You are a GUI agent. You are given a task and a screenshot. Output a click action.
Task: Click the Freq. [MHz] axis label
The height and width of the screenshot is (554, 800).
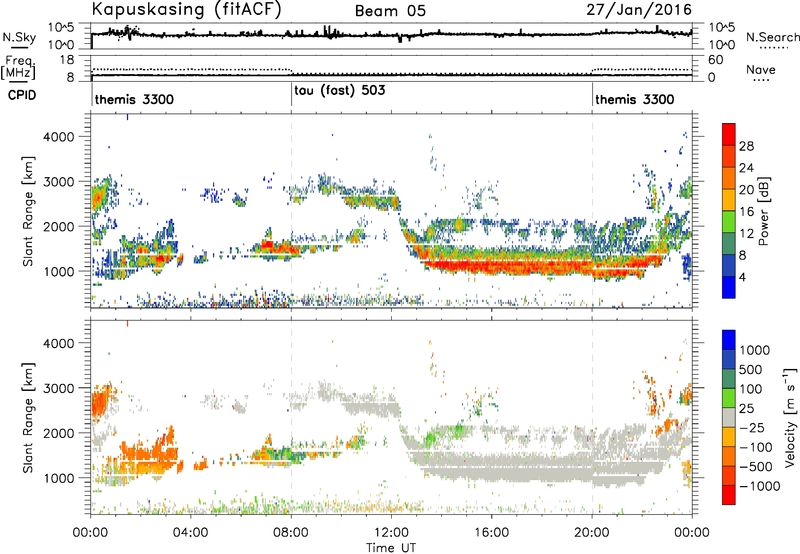click(x=19, y=67)
